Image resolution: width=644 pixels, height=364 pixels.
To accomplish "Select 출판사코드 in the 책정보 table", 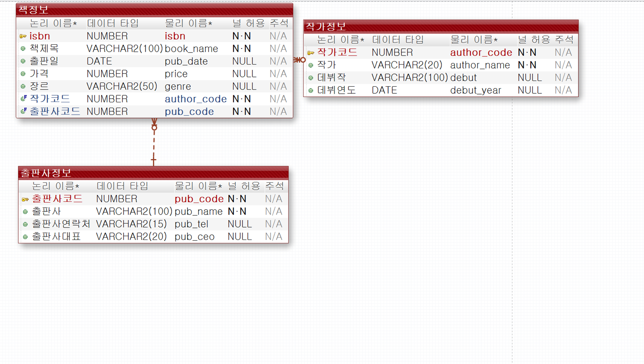I will 55,112.
